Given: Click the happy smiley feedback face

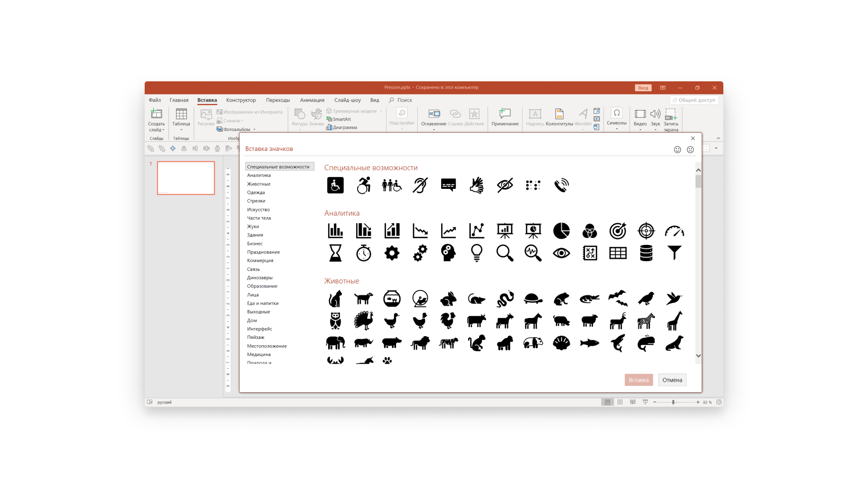Looking at the screenshot, I should [677, 150].
